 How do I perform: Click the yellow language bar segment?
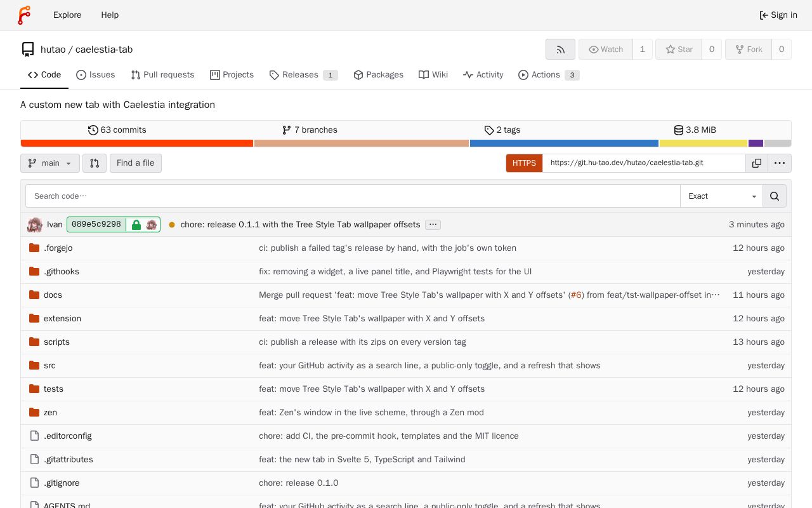click(x=704, y=144)
